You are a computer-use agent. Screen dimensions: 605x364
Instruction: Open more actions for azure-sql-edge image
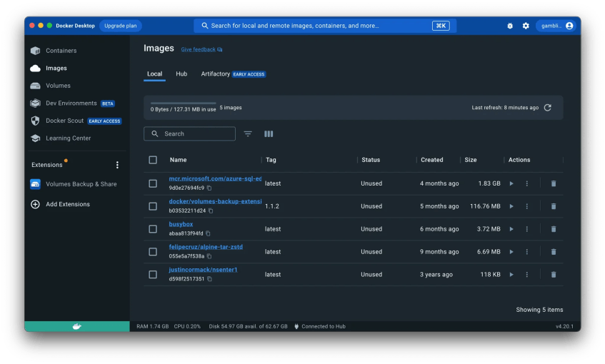[x=526, y=183]
